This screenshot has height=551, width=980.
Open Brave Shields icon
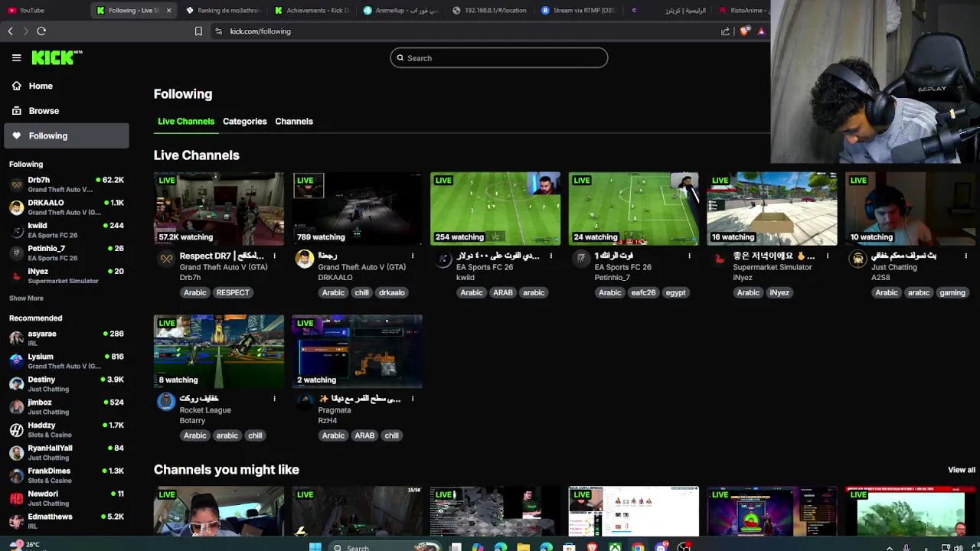pyautogui.click(x=745, y=31)
